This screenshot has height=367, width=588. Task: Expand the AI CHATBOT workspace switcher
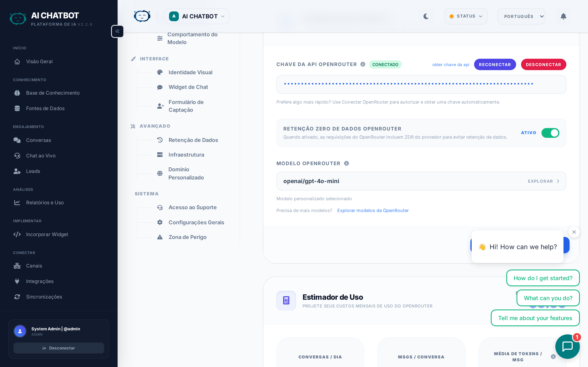[x=197, y=16]
